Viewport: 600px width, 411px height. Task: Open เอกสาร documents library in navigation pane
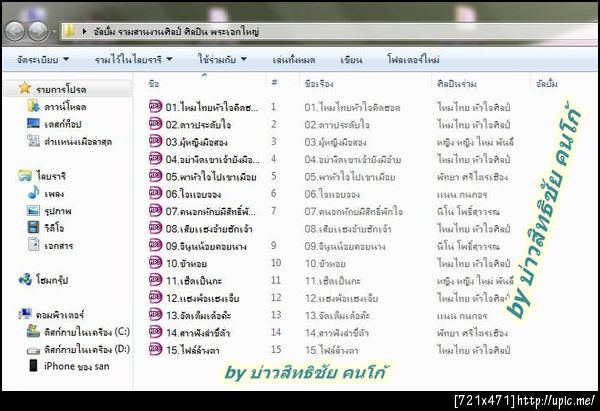tap(59, 246)
